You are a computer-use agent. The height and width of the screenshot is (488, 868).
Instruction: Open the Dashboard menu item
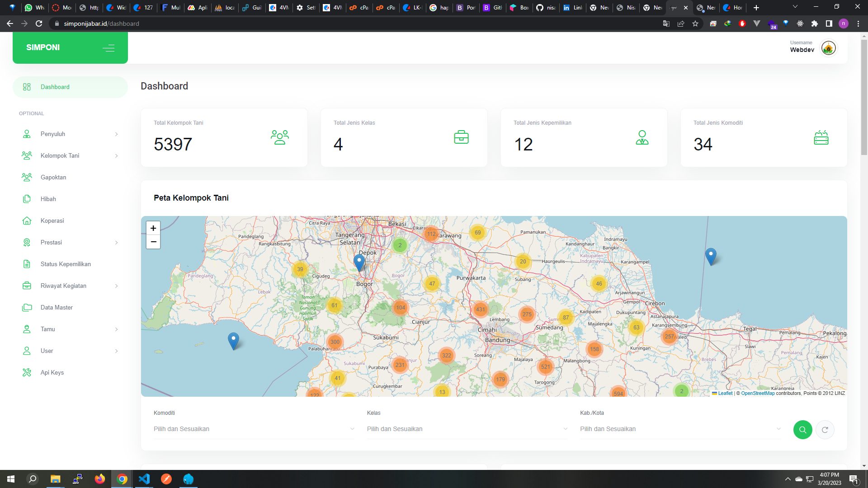tap(70, 87)
